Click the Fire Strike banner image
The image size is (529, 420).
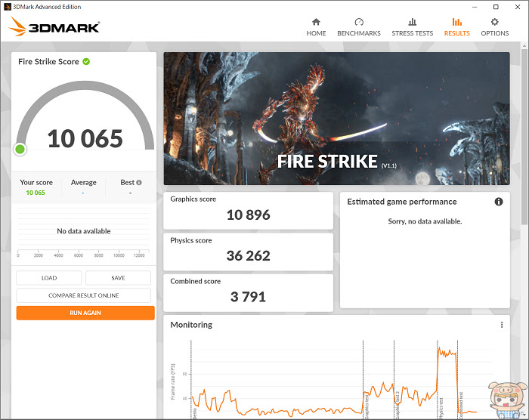click(x=337, y=119)
